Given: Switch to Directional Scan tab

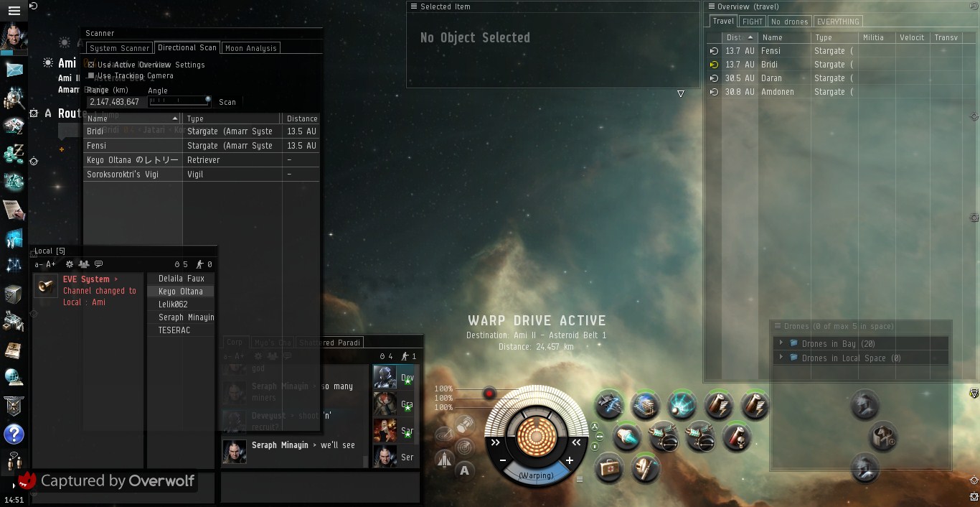Looking at the screenshot, I should [187, 47].
